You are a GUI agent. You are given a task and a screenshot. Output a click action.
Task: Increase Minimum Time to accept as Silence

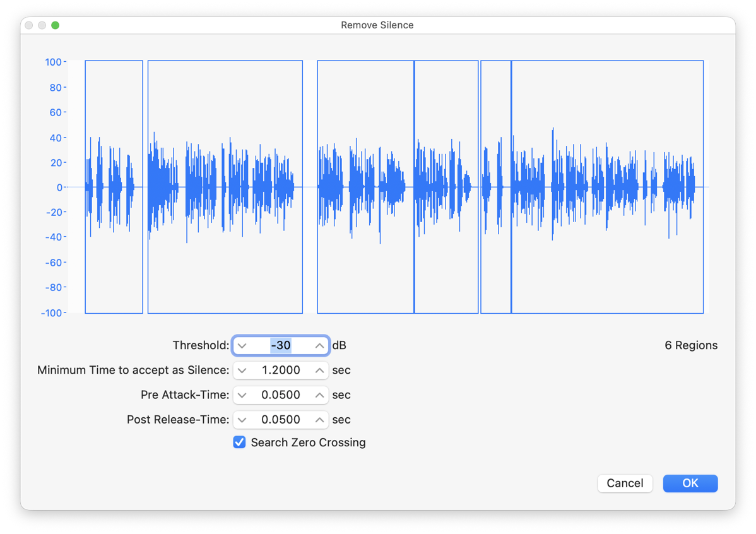[x=320, y=371]
